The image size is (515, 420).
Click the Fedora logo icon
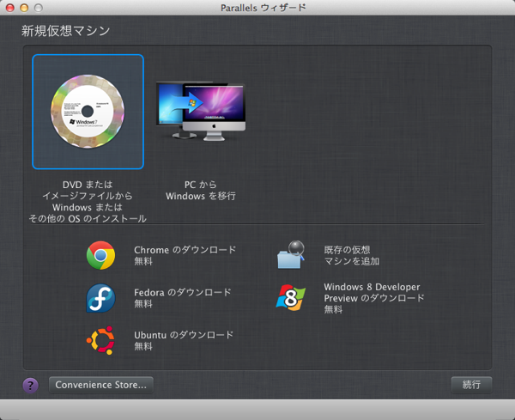(x=100, y=298)
